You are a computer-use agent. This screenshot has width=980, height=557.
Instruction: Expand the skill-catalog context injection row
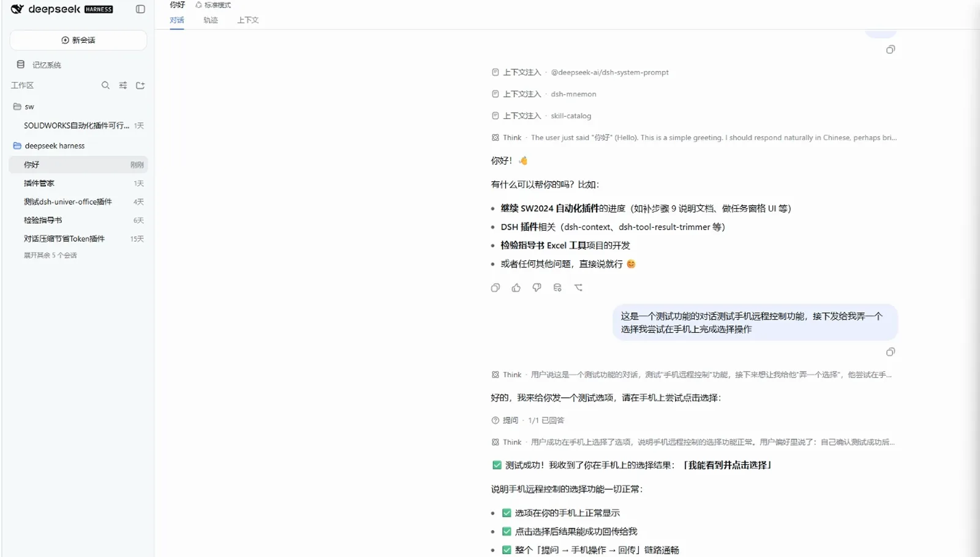(541, 116)
